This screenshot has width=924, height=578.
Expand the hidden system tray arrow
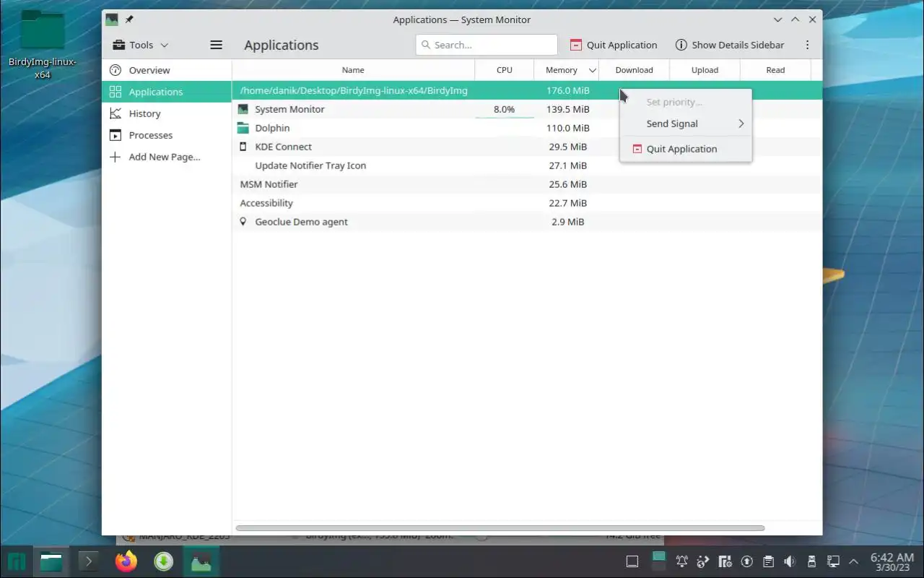854,561
